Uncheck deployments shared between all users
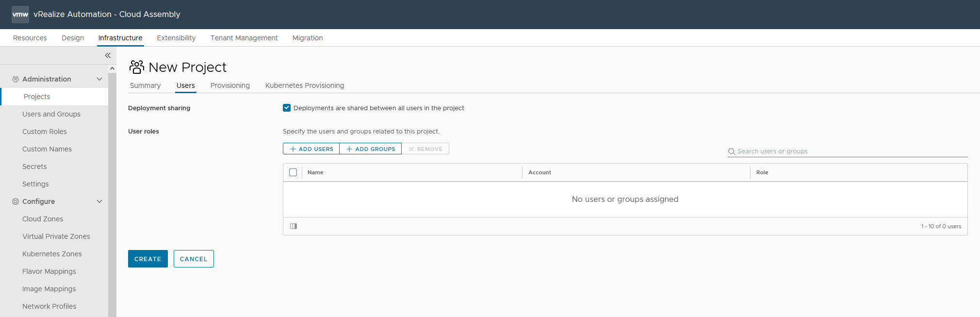980x317 pixels. click(287, 108)
